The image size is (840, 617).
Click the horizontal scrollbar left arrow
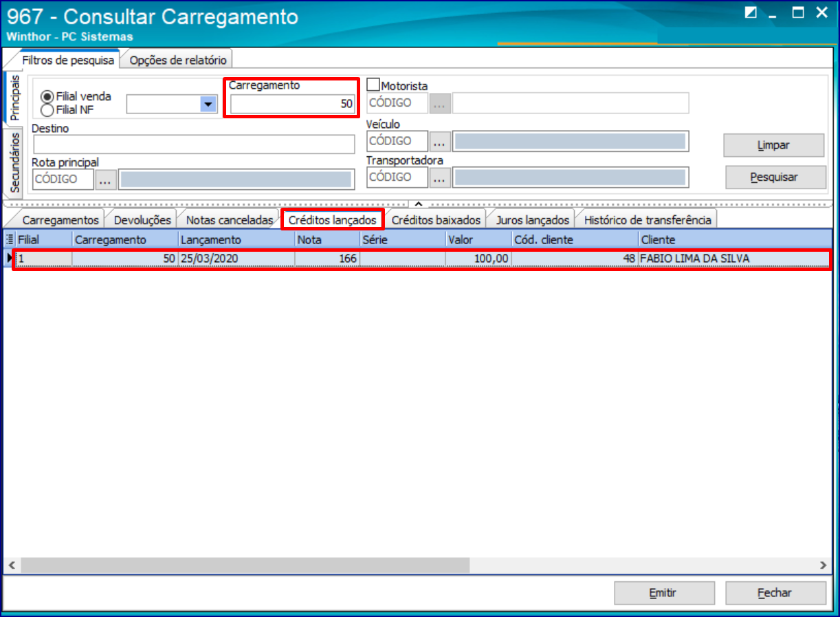point(11,565)
